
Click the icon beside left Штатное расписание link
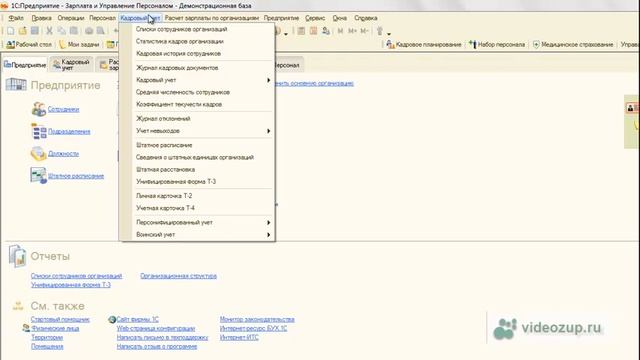click(38, 176)
